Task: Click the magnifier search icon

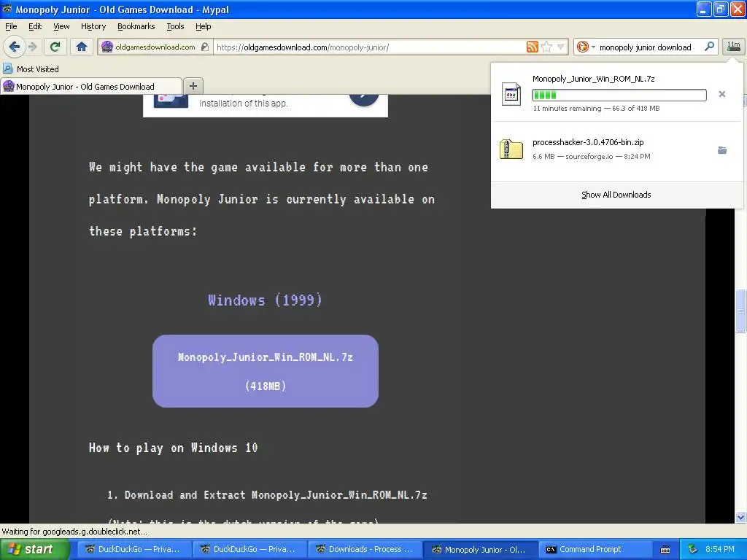Action: tap(709, 47)
